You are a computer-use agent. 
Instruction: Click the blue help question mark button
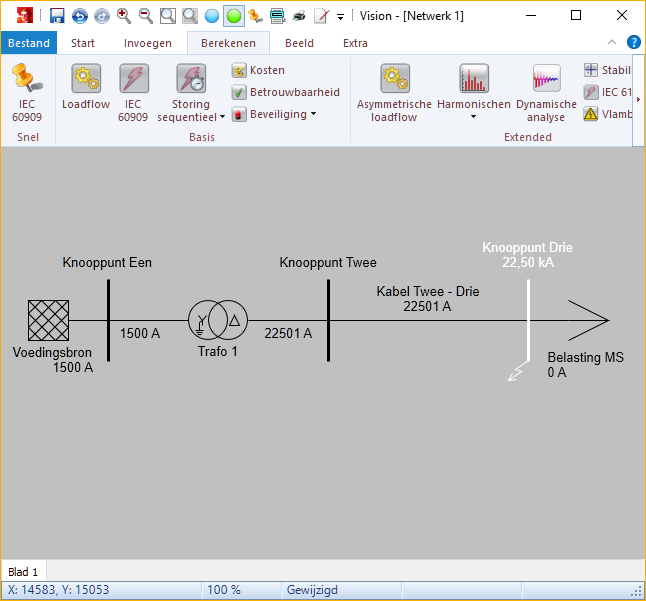(x=633, y=42)
